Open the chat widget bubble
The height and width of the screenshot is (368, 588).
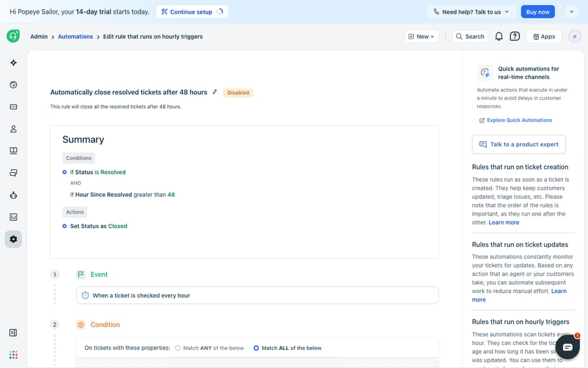567,347
